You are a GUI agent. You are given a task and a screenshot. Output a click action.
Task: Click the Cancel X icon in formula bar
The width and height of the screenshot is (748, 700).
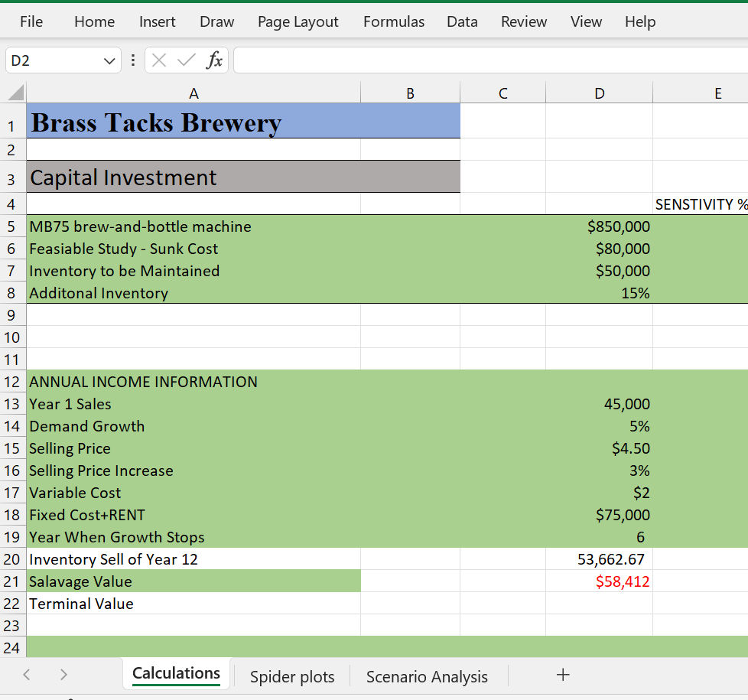point(159,60)
